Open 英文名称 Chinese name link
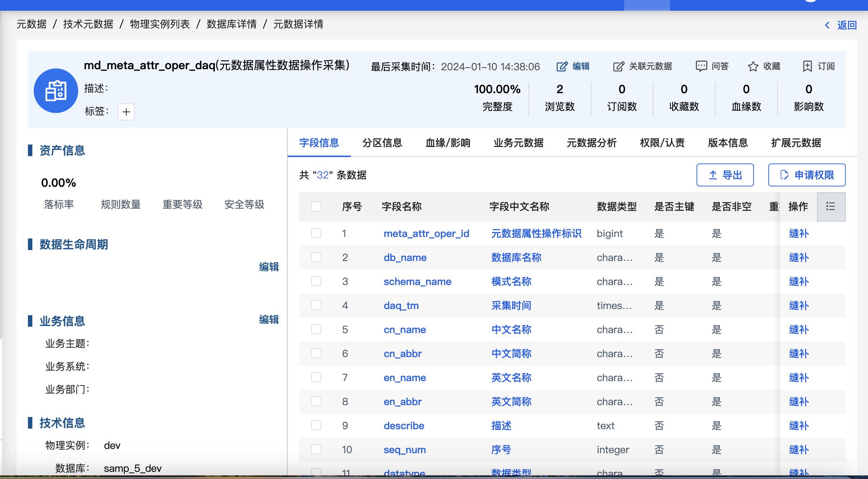The height and width of the screenshot is (479, 868). click(x=511, y=378)
